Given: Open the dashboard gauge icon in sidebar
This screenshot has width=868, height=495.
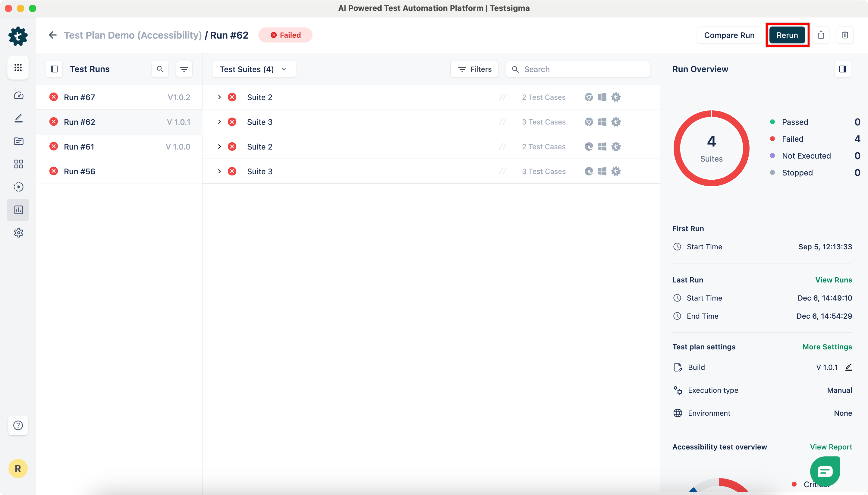Looking at the screenshot, I should coord(18,96).
